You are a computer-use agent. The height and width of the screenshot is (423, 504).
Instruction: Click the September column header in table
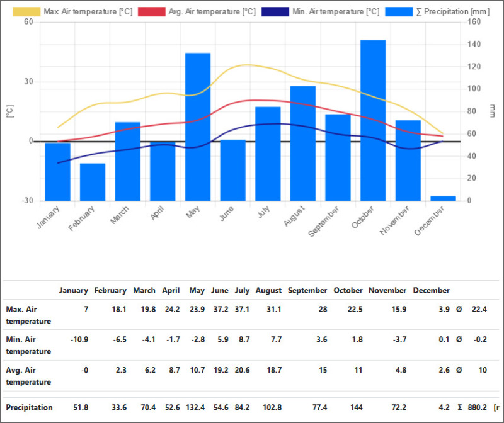pos(307,291)
